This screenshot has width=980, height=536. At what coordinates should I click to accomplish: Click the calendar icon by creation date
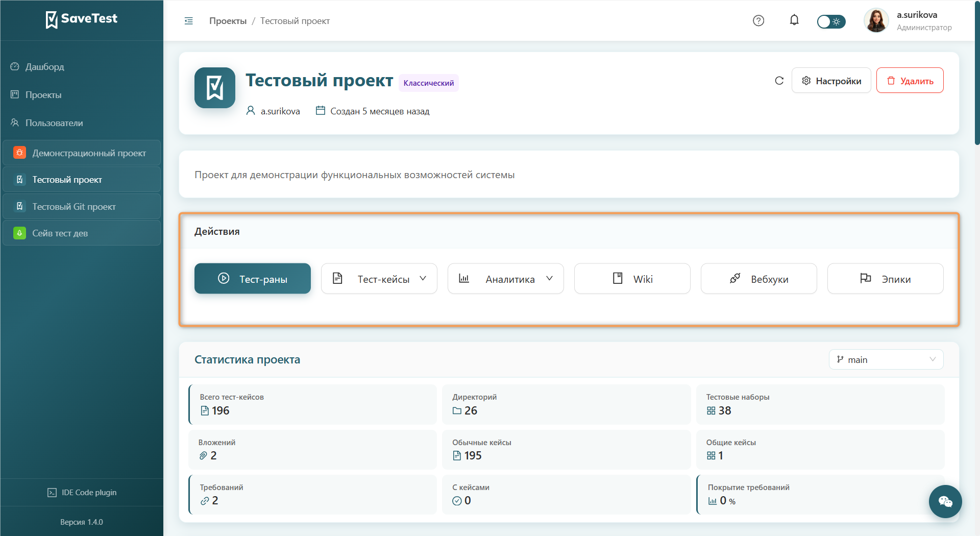pos(320,110)
